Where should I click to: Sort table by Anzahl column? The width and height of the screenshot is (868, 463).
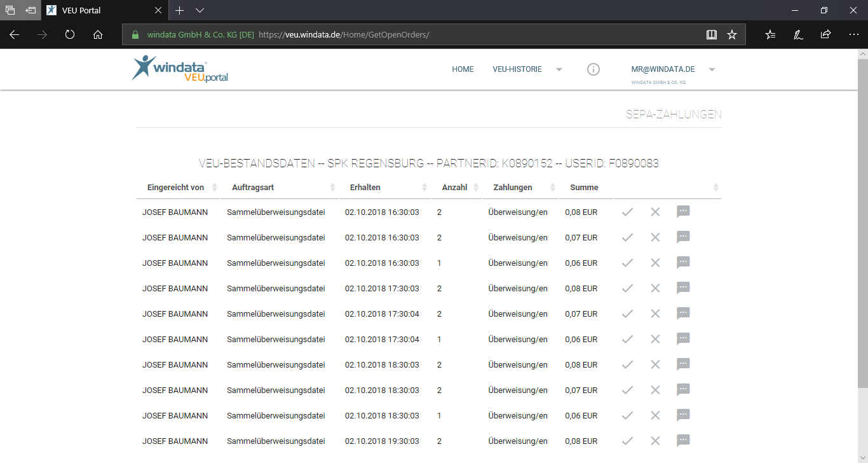coord(457,188)
